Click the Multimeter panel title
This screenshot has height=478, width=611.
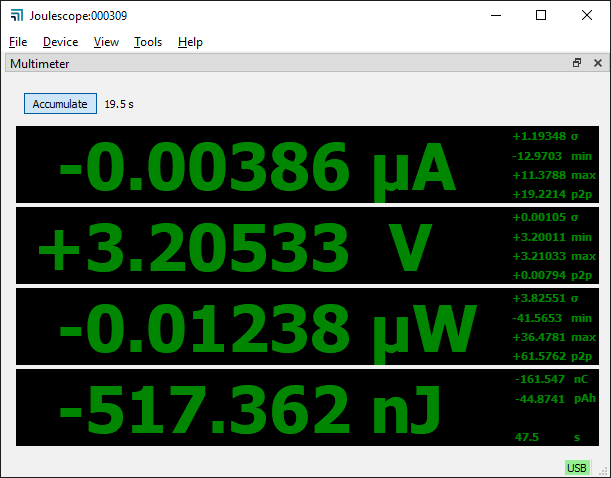(39, 63)
